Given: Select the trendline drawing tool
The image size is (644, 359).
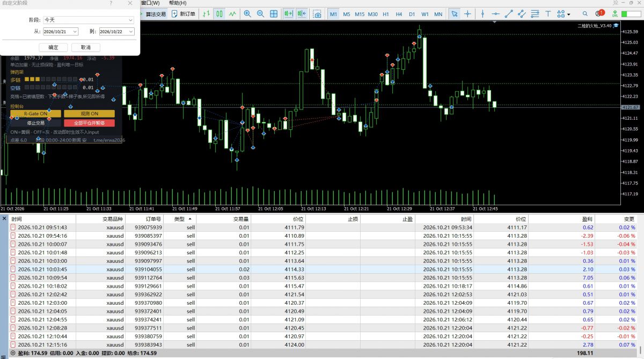Looking at the screenshot, I should 509,14.
